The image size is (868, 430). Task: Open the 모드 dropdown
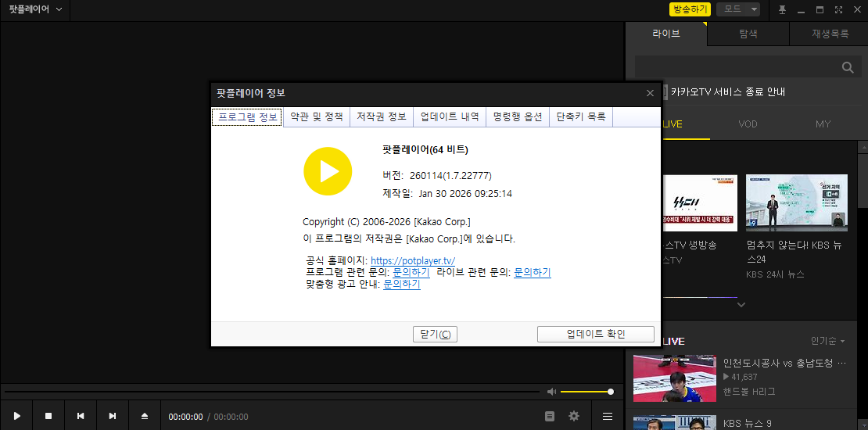[738, 9]
